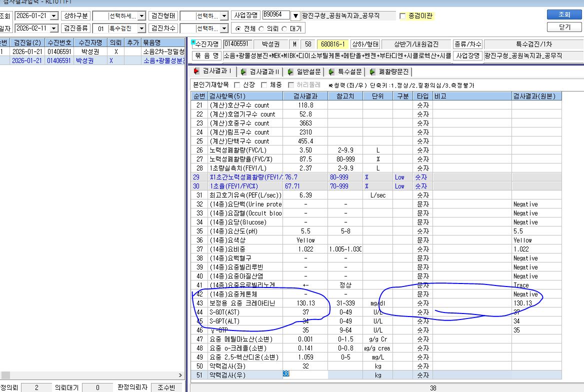
Task: Click the black triangle next to B90964
Action: pyautogui.click(x=295, y=16)
